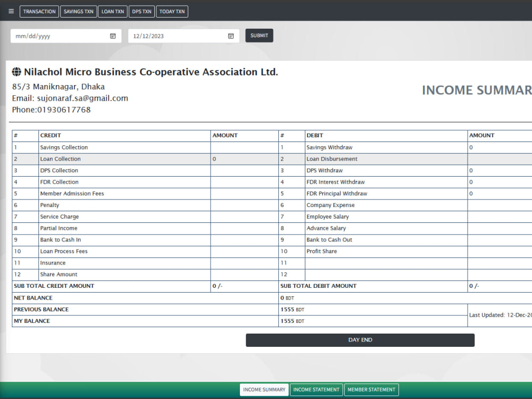The width and height of the screenshot is (532, 399).
Task: Click the DPS Collection credit entry
Action: 59,170
